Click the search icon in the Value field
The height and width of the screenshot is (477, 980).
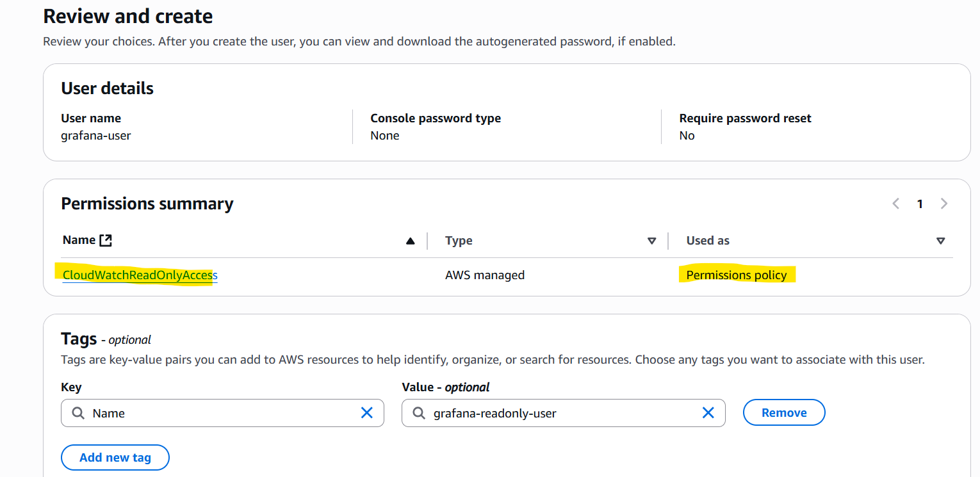coord(419,413)
